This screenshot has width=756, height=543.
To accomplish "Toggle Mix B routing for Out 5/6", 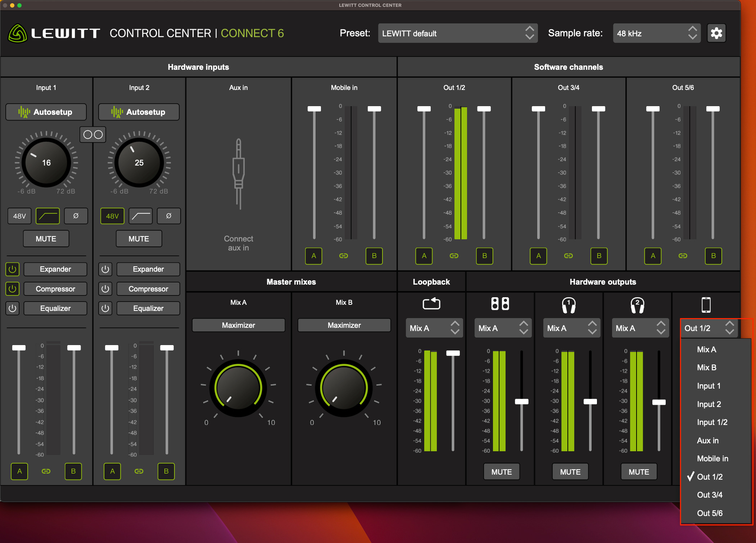I will coord(714,256).
